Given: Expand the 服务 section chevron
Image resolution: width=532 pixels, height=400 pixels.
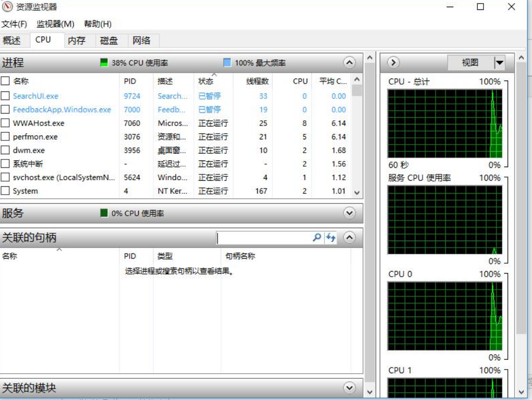Looking at the screenshot, I should [350, 213].
